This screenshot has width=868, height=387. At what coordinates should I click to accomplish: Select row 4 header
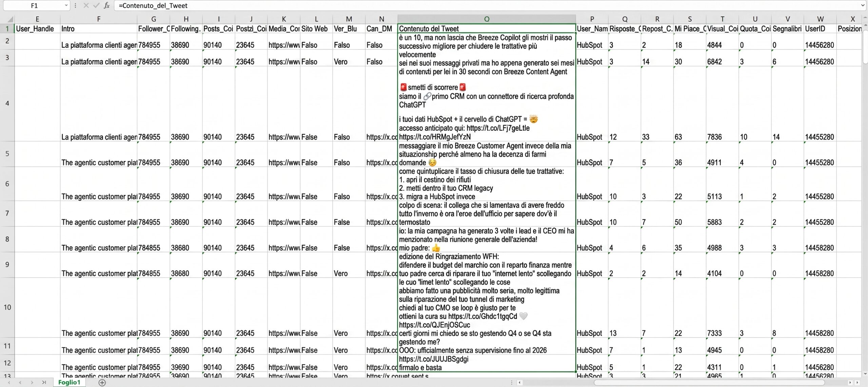[x=7, y=103]
